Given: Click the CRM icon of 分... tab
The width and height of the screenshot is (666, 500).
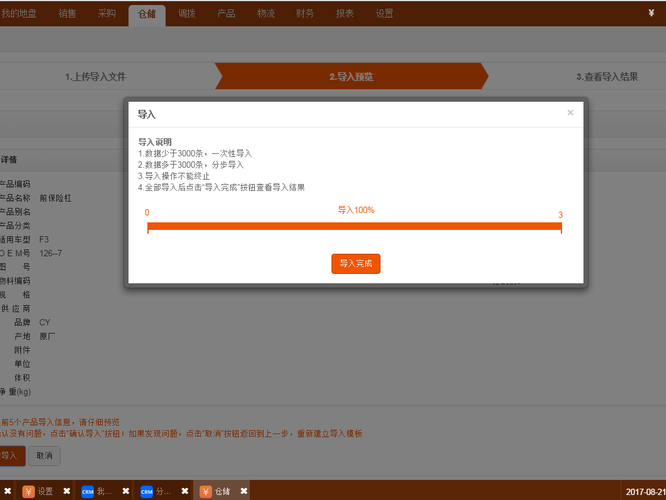Looking at the screenshot, I should 147,492.
